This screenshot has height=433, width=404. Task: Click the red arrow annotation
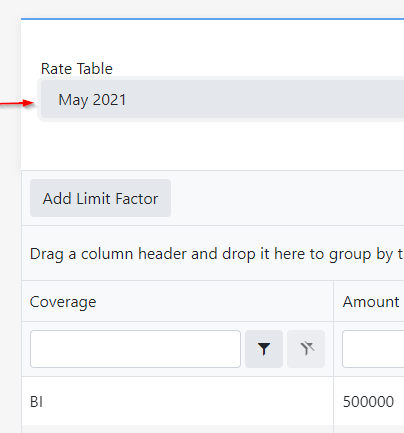click(x=17, y=103)
